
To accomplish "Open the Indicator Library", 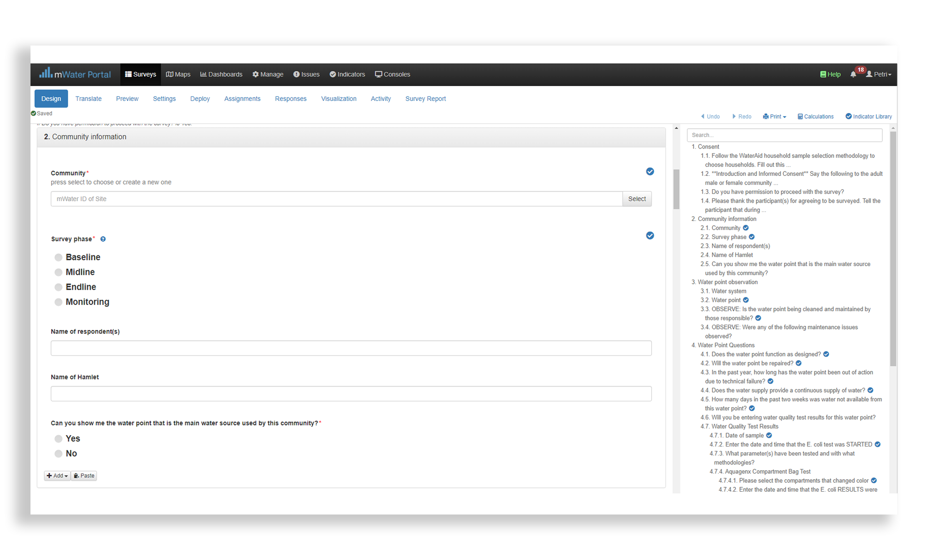I will point(869,116).
